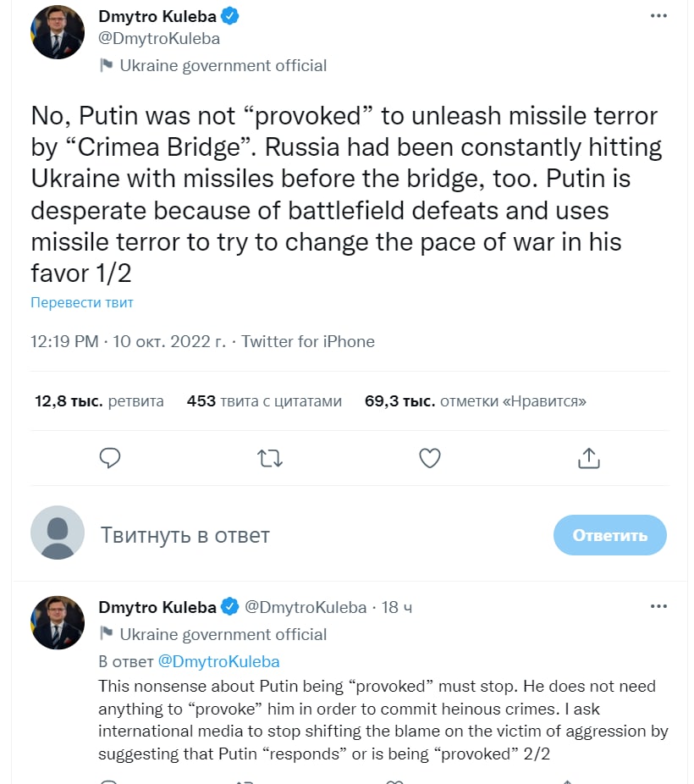Click Перевести твит translate link
694x784 pixels.
coord(82,302)
